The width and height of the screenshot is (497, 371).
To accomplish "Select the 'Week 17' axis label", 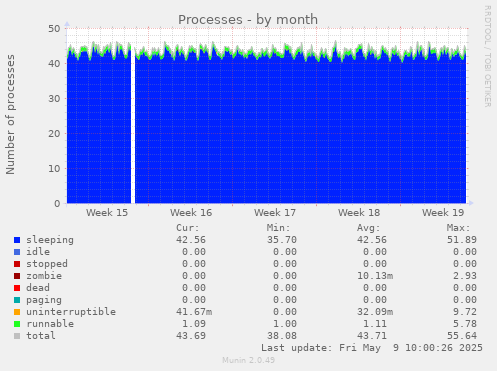I will [x=275, y=213].
